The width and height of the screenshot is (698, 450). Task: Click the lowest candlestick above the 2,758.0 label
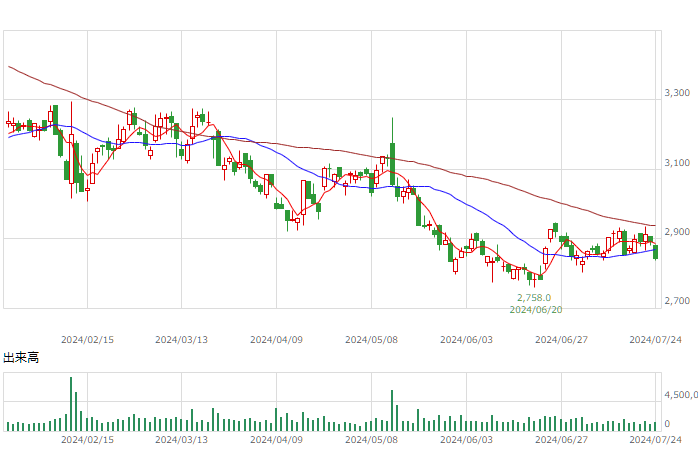(534, 280)
